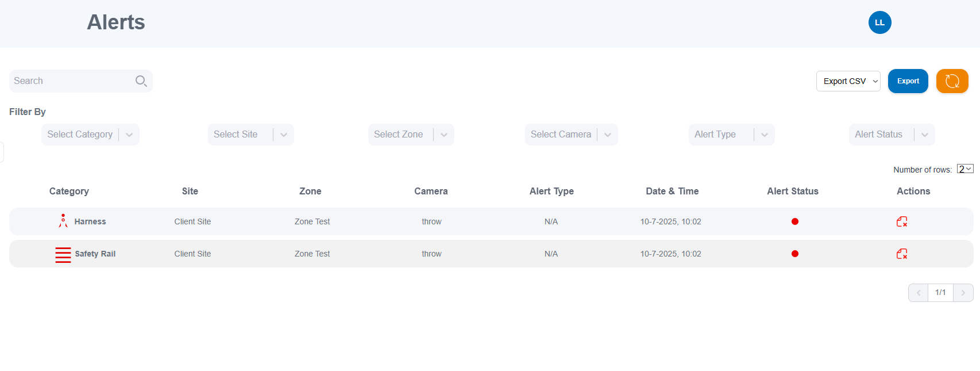Click the orange refresh icon button
Viewport: 980px width, 371px height.
coord(952,81)
